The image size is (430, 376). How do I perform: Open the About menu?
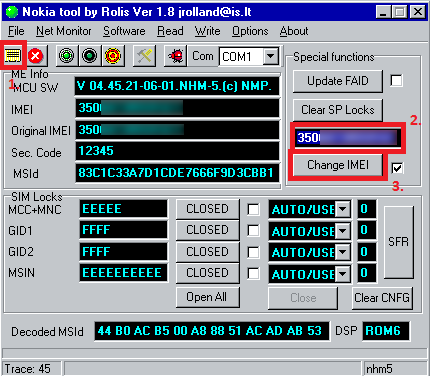click(294, 31)
